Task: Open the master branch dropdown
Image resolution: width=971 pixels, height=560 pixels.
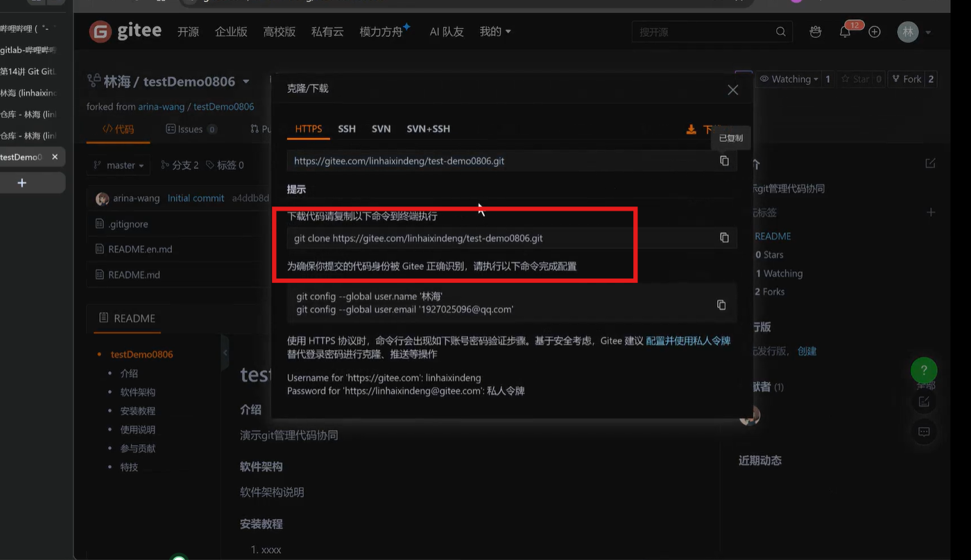Action: pos(119,165)
